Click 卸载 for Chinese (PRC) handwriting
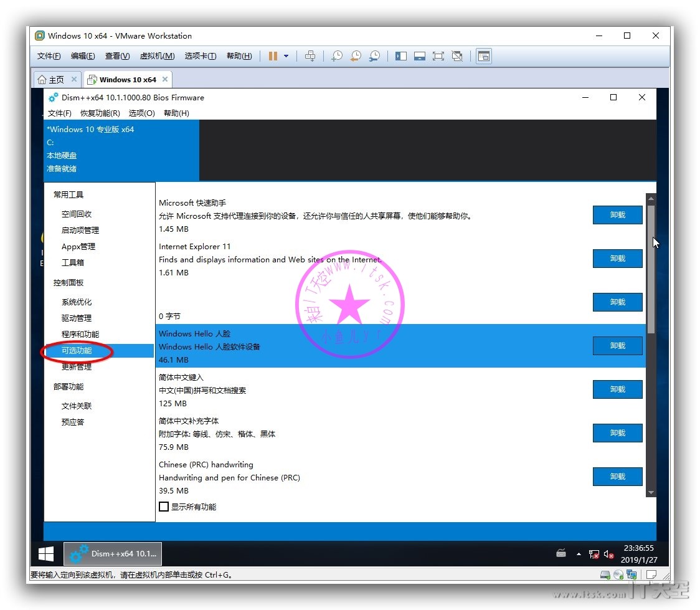 point(617,477)
